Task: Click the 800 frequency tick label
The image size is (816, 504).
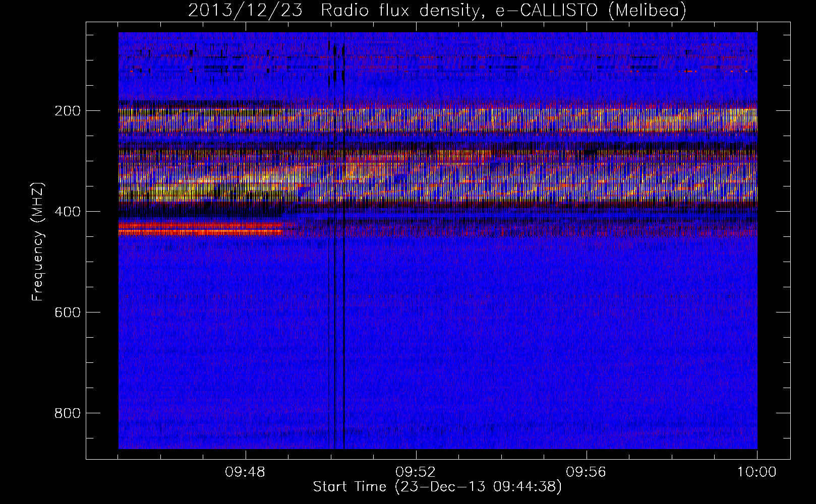Action: [x=68, y=413]
